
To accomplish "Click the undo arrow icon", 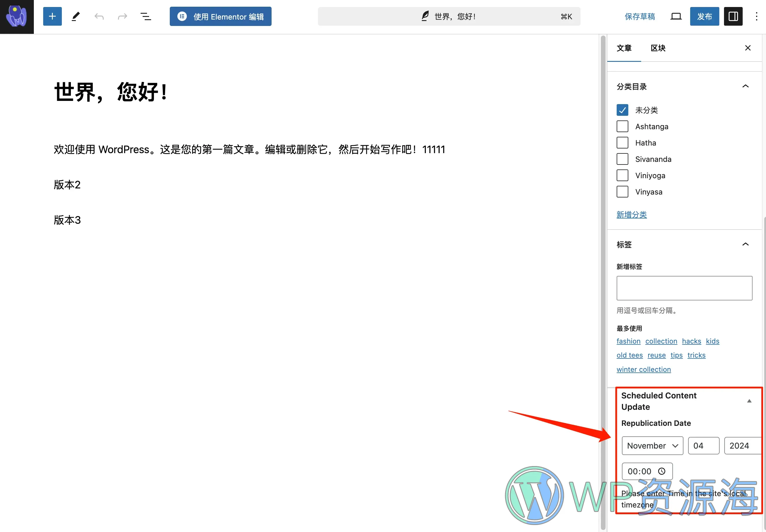I will point(99,16).
